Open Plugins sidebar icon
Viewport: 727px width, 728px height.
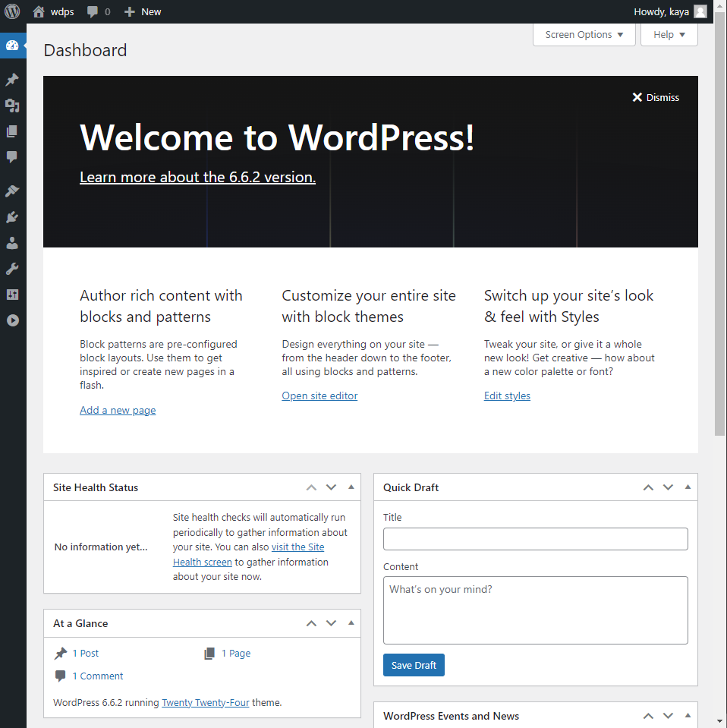13,217
